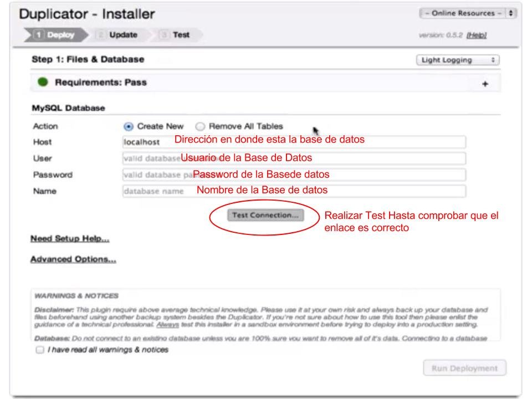This screenshot has height=399, width=532.
Task: Click the Run Deployment button
Action: tap(464, 368)
